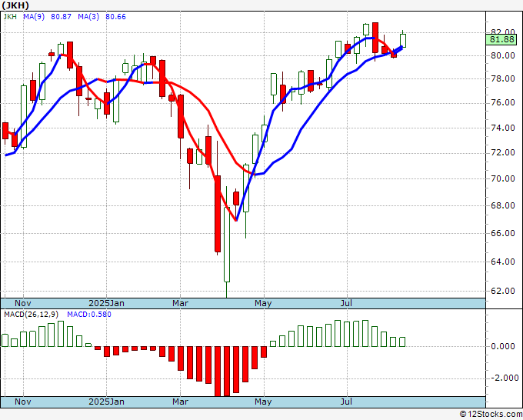This screenshot has height=420, width=523.
Task: Select the 76.00 price axis label
Action: tap(503, 102)
